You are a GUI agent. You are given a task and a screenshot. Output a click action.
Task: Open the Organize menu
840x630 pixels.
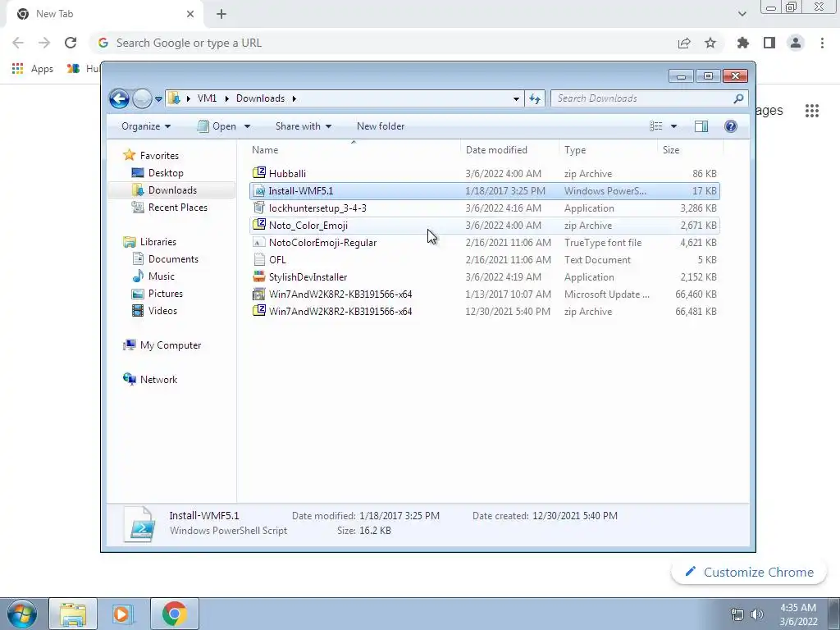pos(146,126)
